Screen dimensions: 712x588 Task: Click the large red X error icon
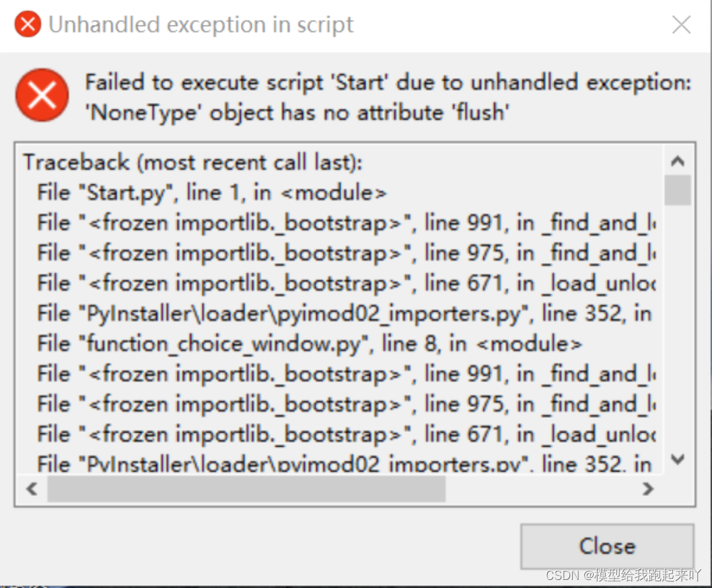(42, 95)
